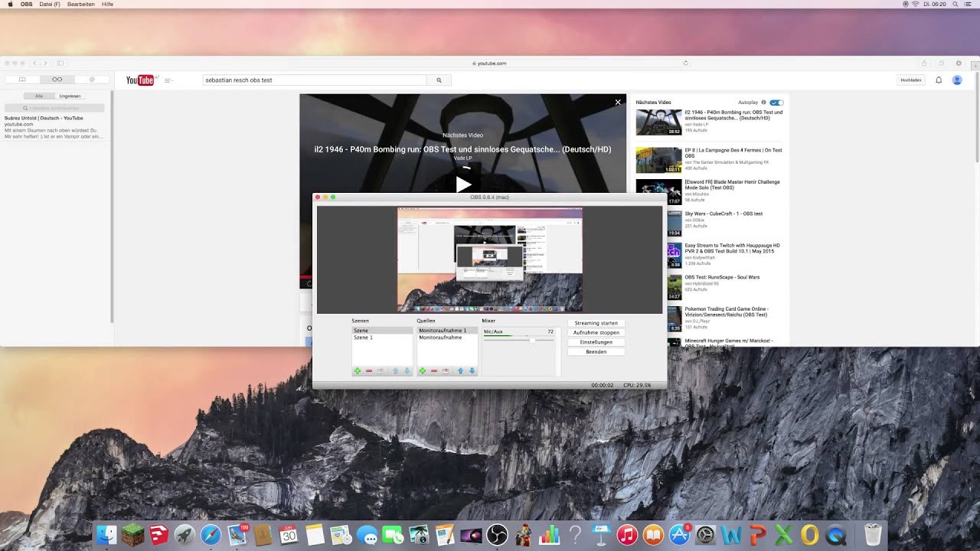This screenshot has width=980, height=551.
Task: Select Szene 1 in the Szenen list
Action: (x=381, y=337)
